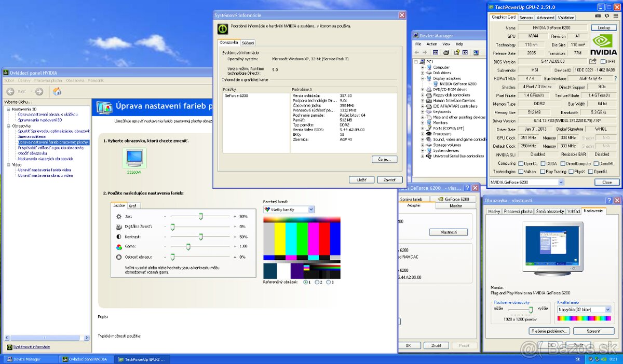The height and width of the screenshot is (364, 623).
Task: Click the Riešenie problémov button
Action: [x=549, y=331]
